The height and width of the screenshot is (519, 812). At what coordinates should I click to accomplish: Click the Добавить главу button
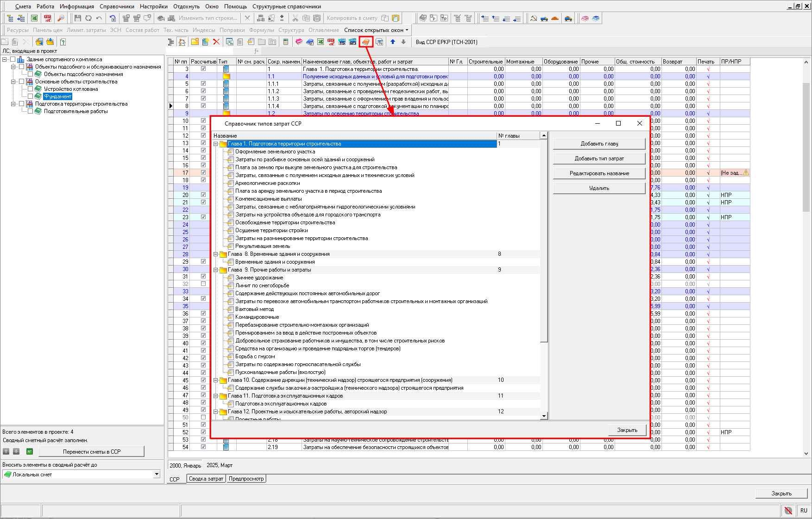point(599,144)
